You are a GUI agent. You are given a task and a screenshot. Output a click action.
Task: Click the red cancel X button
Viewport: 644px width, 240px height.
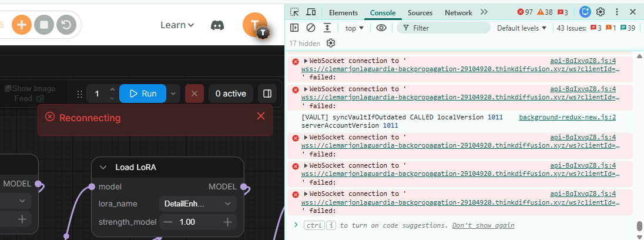[194, 94]
